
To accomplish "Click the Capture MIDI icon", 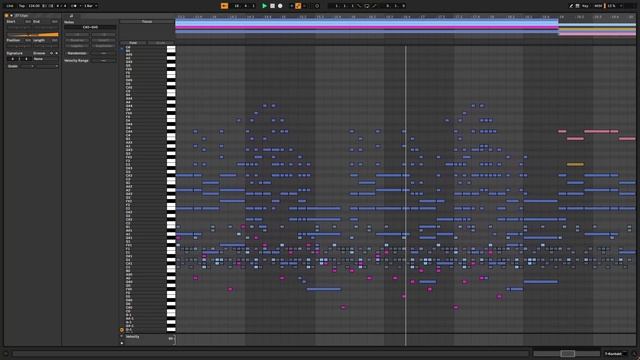I will click(x=317, y=6).
